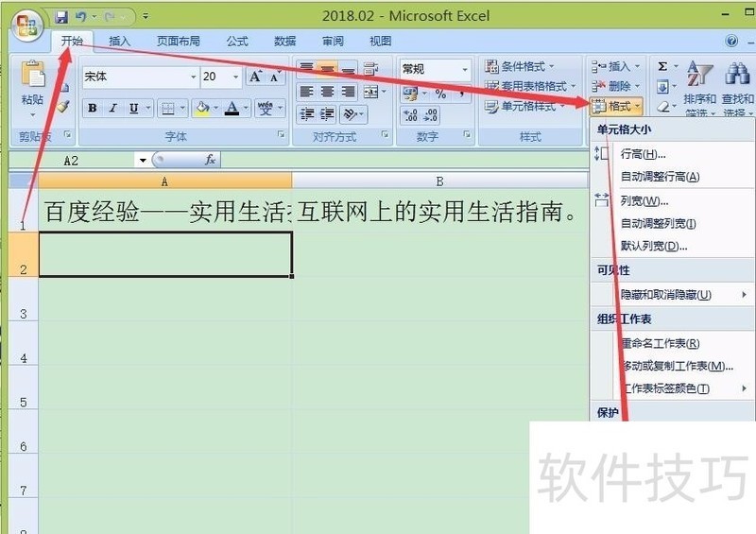
Task: Undo the last action
Action: tap(80, 17)
